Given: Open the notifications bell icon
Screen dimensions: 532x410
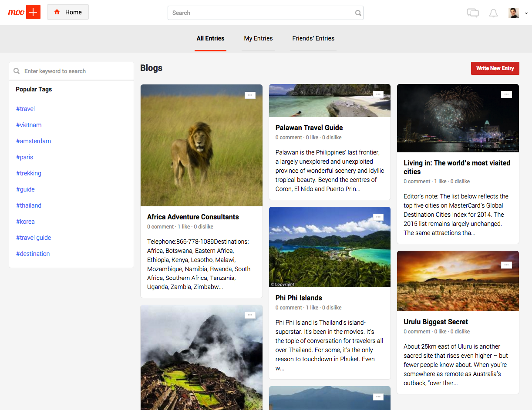Looking at the screenshot, I should (493, 13).
